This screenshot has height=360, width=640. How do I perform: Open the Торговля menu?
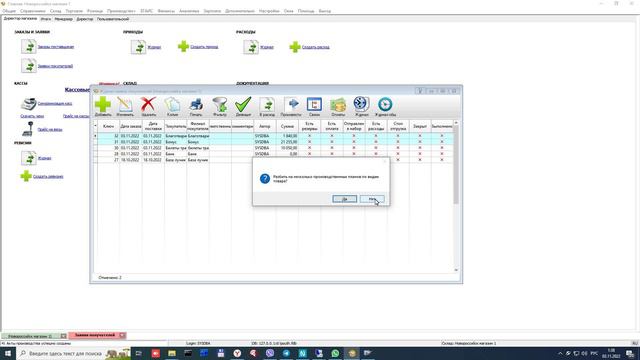coord(74,11)
